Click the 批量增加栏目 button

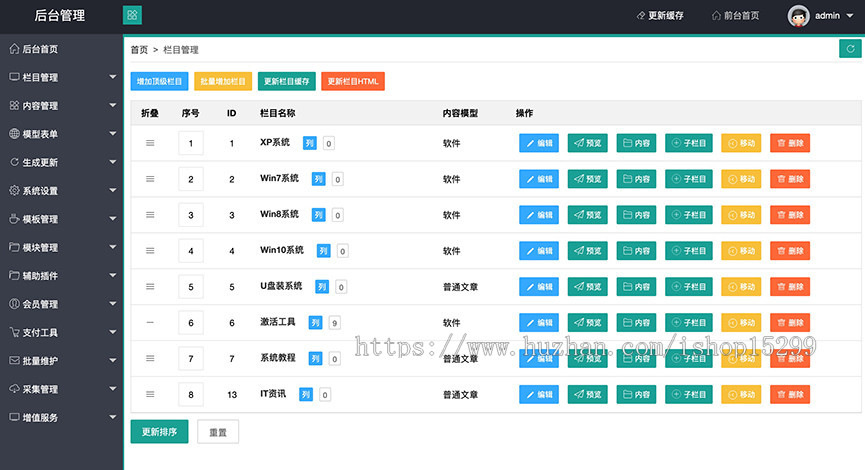click(223, 81)
